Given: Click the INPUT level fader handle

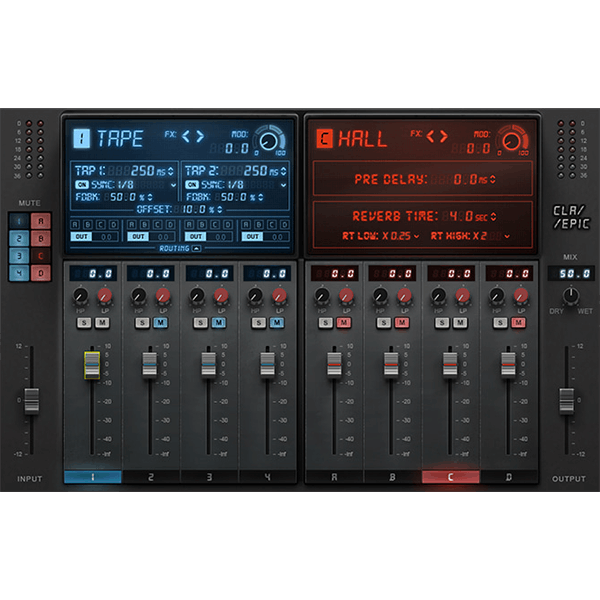Looking at the screenshot, I should [30, 400].
